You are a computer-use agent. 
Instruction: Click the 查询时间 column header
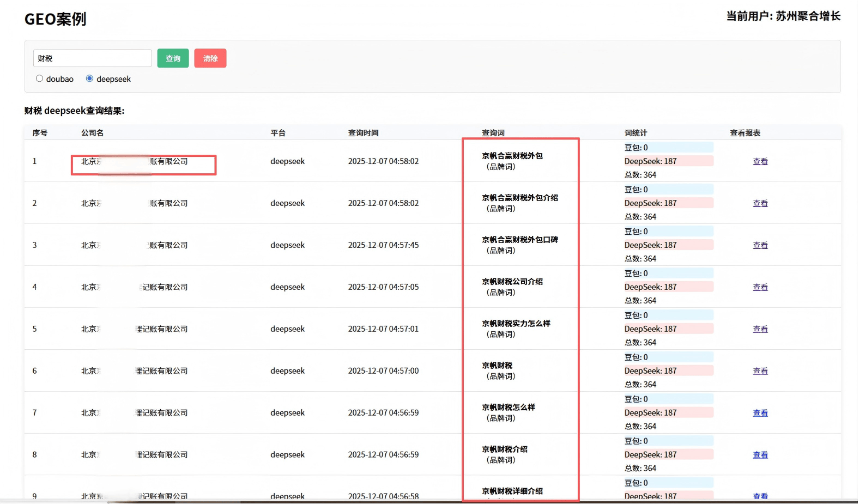[x=363, y=133]
